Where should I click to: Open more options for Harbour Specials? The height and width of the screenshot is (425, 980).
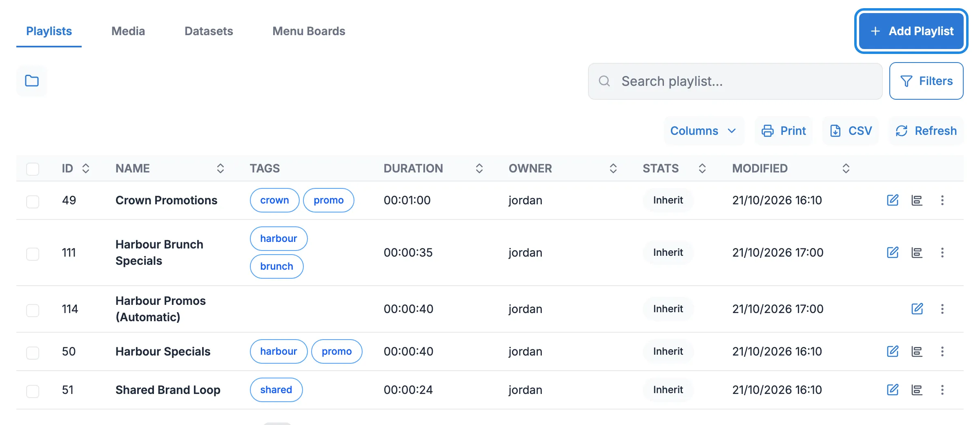[942, 351]
